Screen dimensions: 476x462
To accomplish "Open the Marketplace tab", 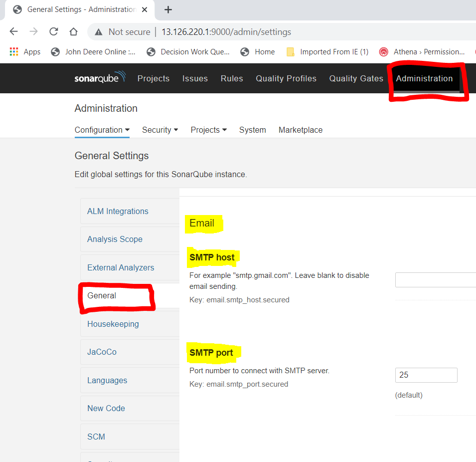I will click(x=300, y=130).
